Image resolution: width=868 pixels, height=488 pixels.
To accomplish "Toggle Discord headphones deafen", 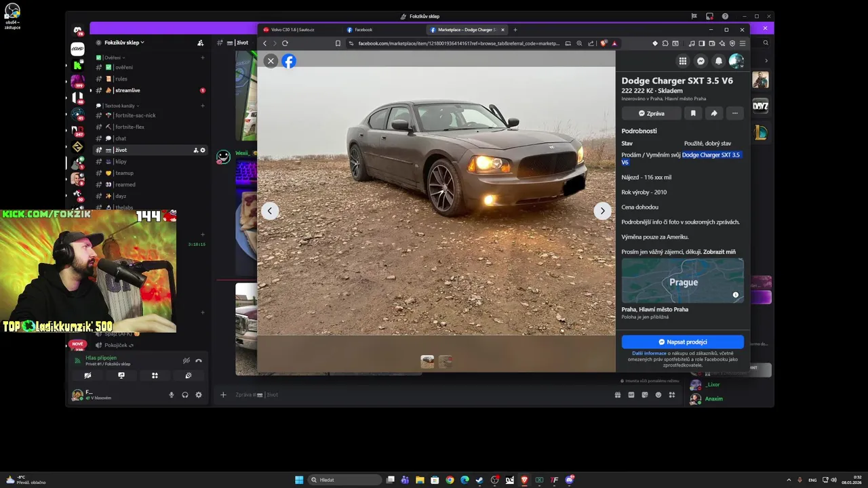I will (x=185, y=394).
